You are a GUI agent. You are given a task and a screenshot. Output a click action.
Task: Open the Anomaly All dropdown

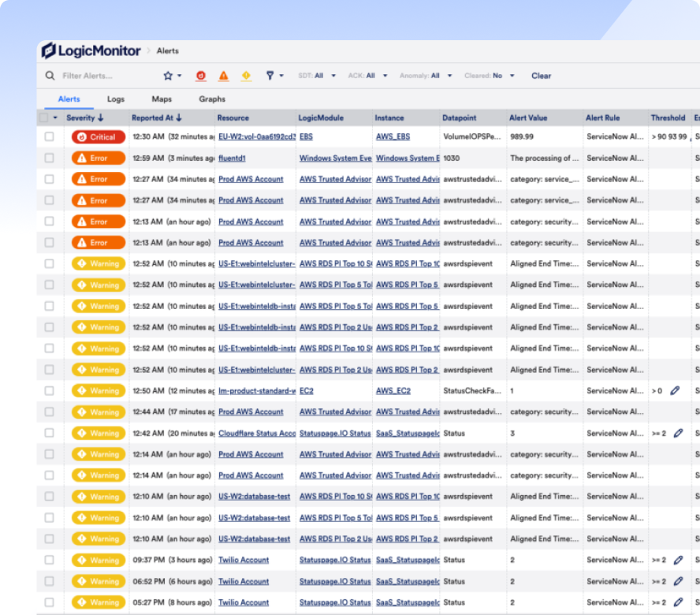pos(426,76)
